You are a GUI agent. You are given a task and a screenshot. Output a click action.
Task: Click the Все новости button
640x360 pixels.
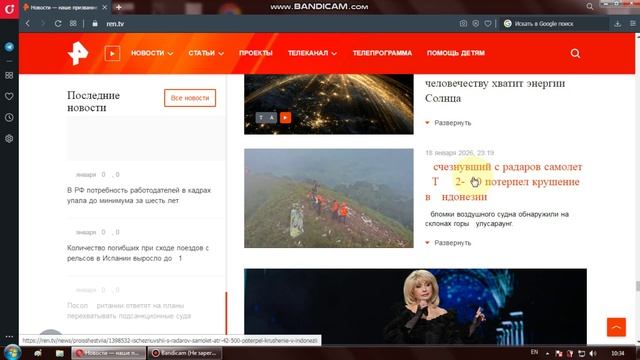pyautogui.click(x=190, y=98)
